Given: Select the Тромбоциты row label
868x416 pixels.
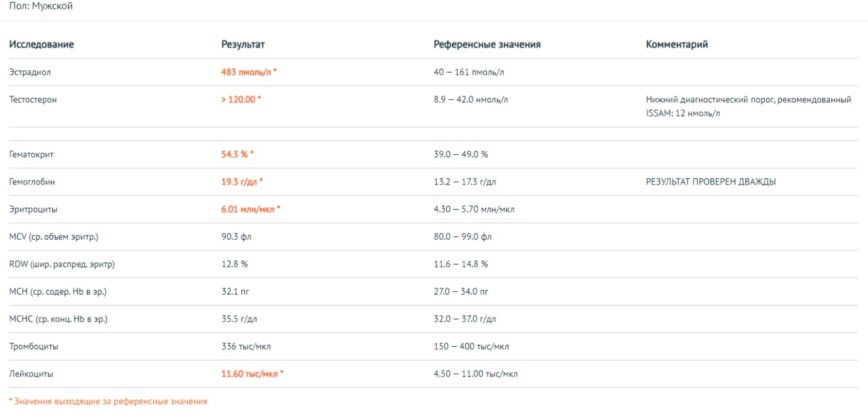Looking at the screenshot, I should (x=34, y=347).
